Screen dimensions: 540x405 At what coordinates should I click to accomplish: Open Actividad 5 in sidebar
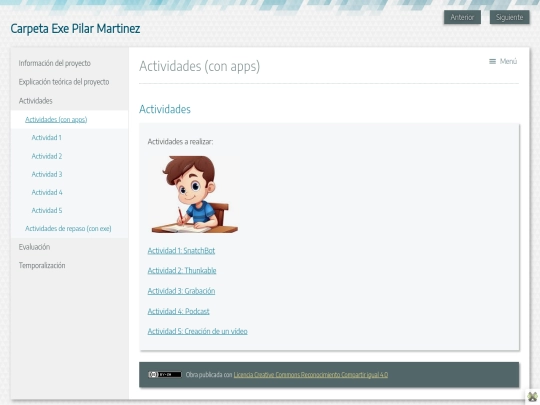click(47, 210)
